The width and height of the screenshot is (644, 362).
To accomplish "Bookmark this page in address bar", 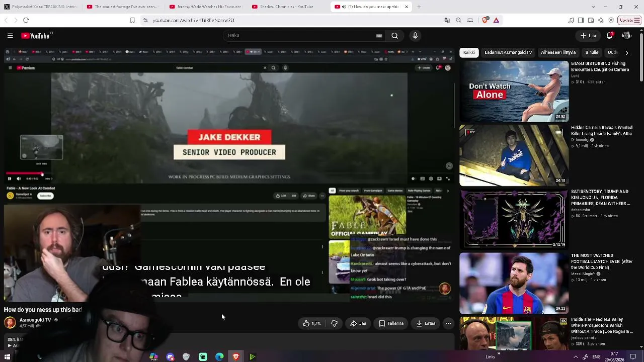I will point(132,20).
